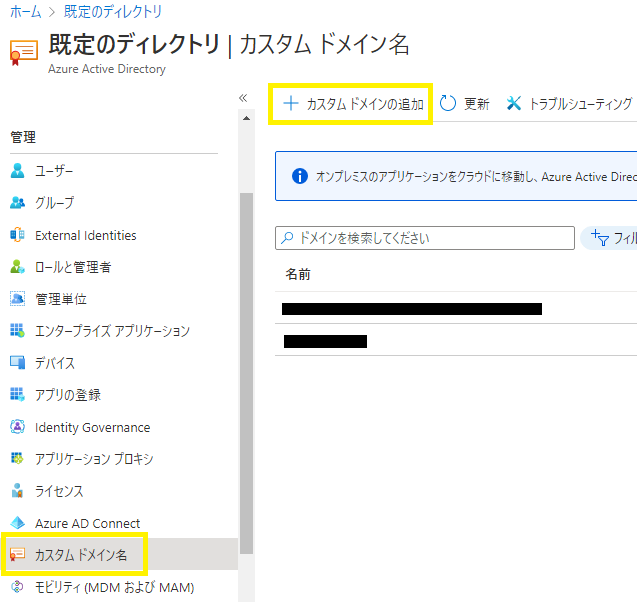The image size is (637, 602).
Task: Click the magnifier icon in domain search
Action: pos(287,237)
